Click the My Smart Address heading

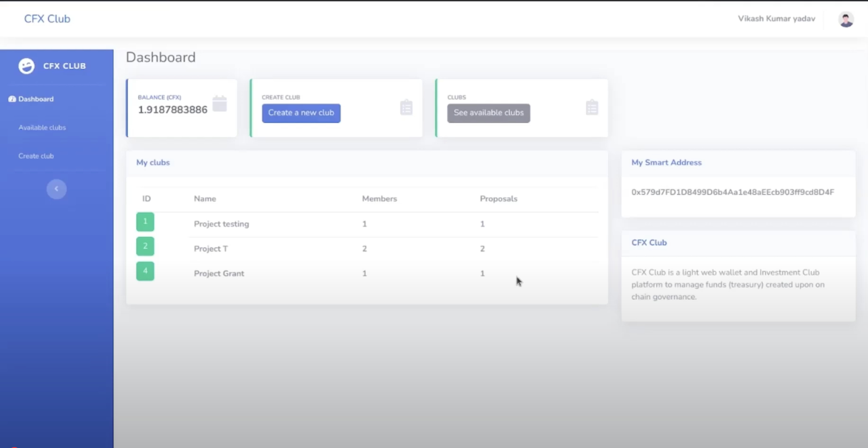point(666,163)
